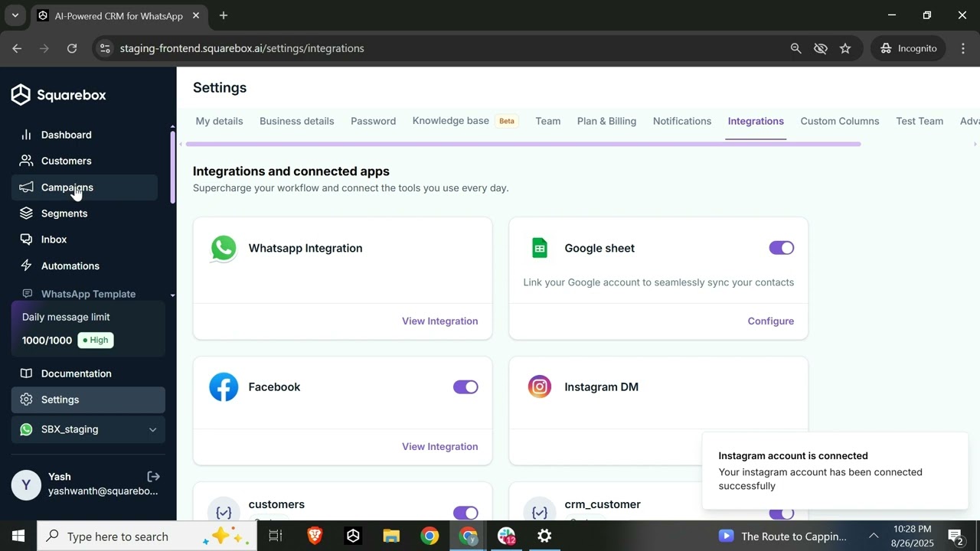Click the Google sheet logo

(540, 248)
